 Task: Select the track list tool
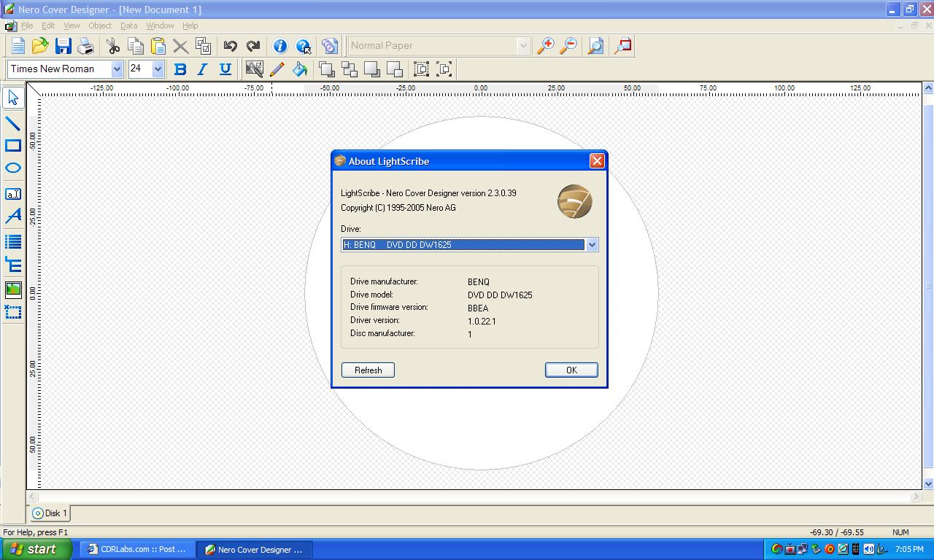click(13, 242)
